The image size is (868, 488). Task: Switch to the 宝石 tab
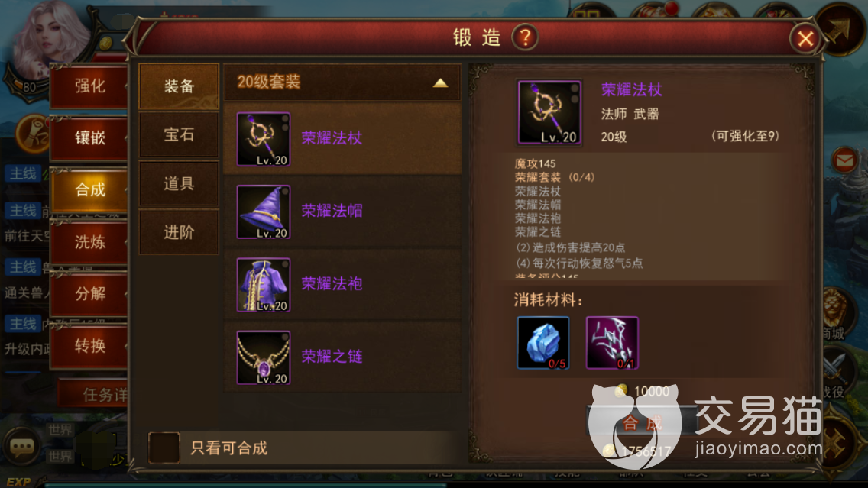click(x=179, y=134)
